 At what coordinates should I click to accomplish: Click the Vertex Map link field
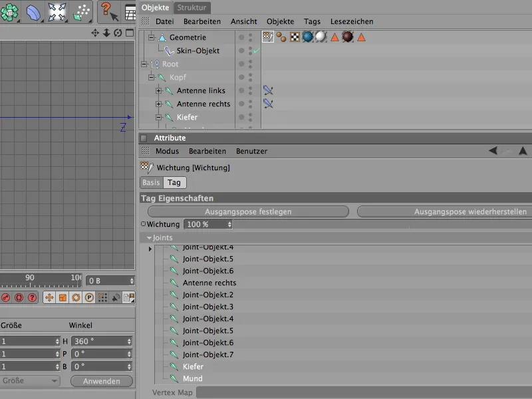[x=364, y=392]
